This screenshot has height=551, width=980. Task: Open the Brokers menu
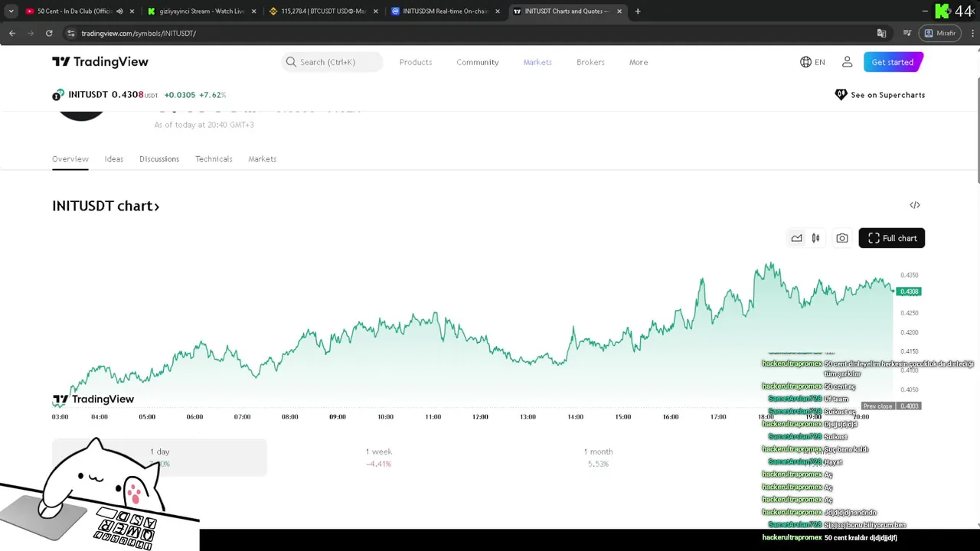(x=590, y=62)
